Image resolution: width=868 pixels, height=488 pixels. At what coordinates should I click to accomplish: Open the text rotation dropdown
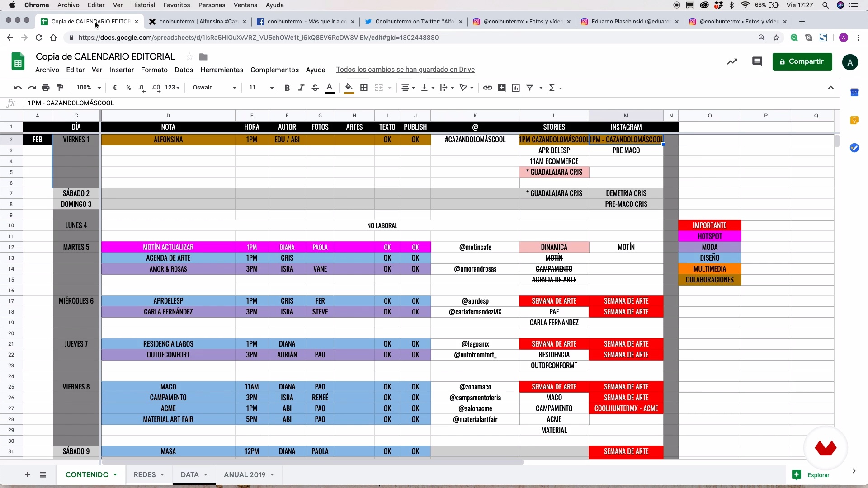click(467, 88)
